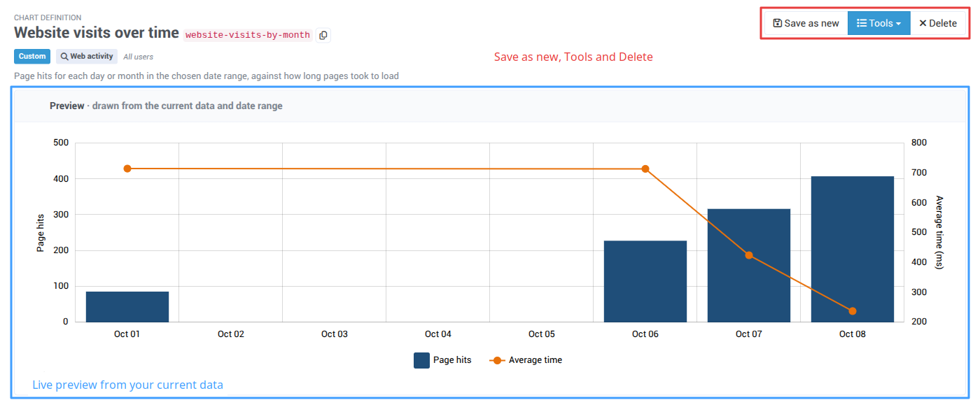The width and height of the screenshot is (980, 407).
Task: Delete this chart definition
Action: [937, 23]
